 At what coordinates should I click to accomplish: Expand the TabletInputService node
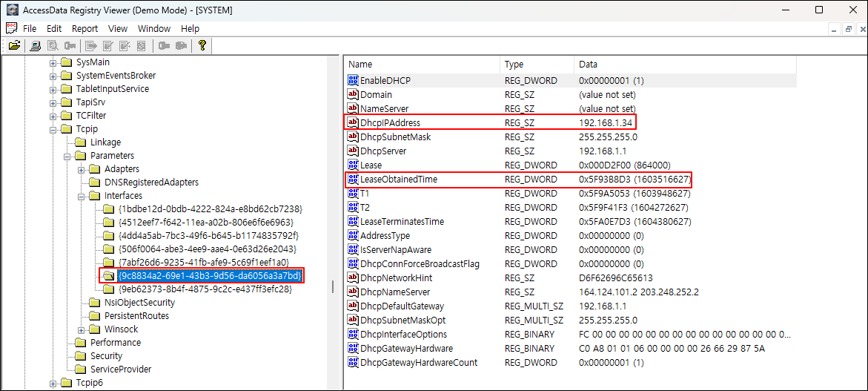[x=53, y=88]
